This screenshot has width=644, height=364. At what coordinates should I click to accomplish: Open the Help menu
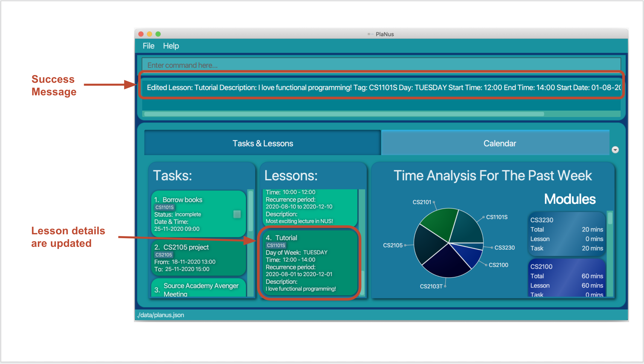click(x=171, y=46)
